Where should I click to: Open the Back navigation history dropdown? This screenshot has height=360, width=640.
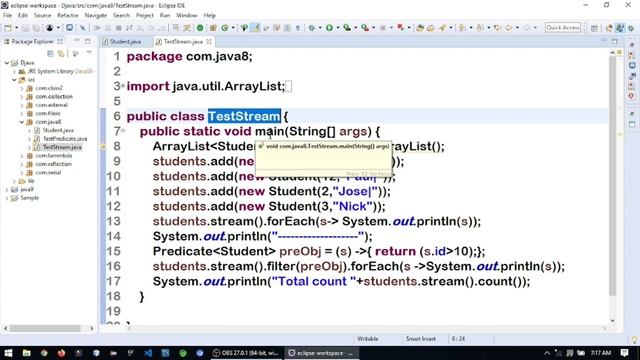(x=517, y=28)
